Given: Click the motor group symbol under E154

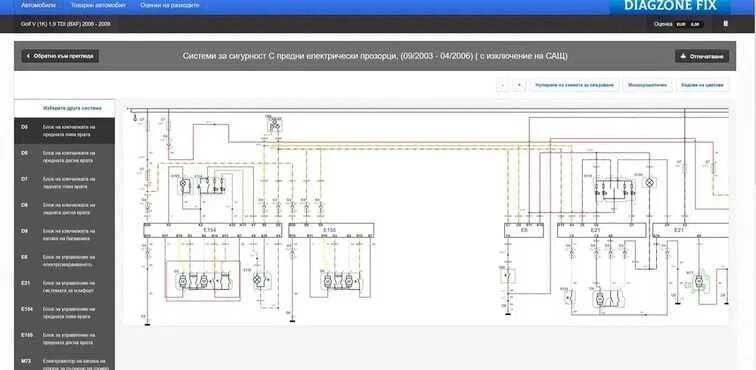Looking at the screenshot, I should (x=205, y=281).
